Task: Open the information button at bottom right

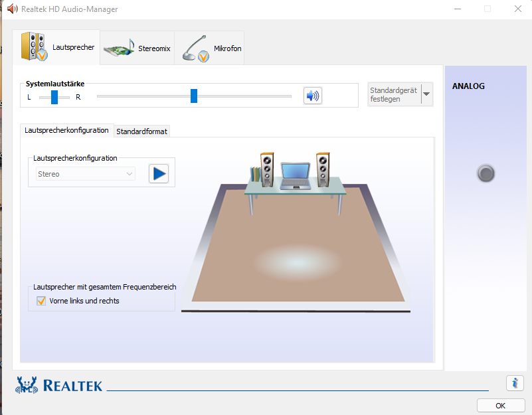Action: (x=515, y=383)
